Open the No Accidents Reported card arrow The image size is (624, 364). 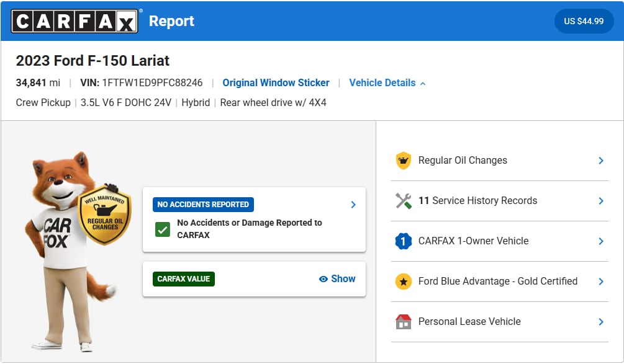coord(353,205)
